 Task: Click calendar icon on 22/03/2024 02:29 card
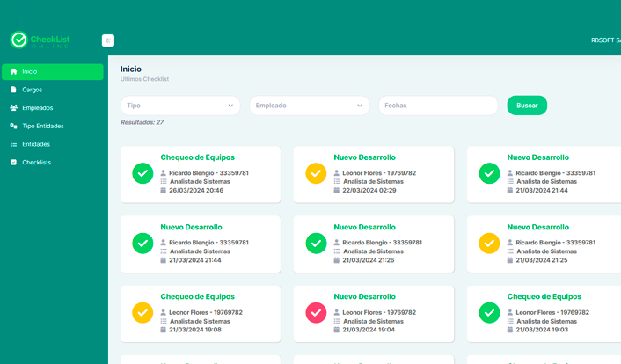337,190
